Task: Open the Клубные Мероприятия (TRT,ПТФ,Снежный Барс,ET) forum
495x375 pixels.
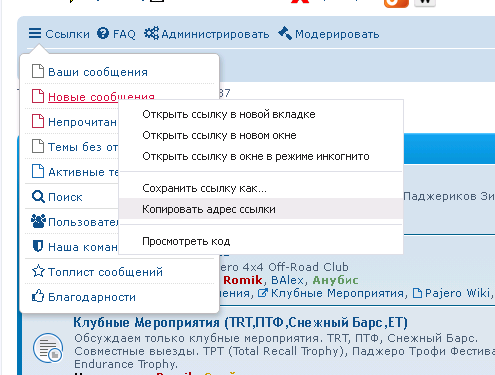Action: (x=240, y=322)
